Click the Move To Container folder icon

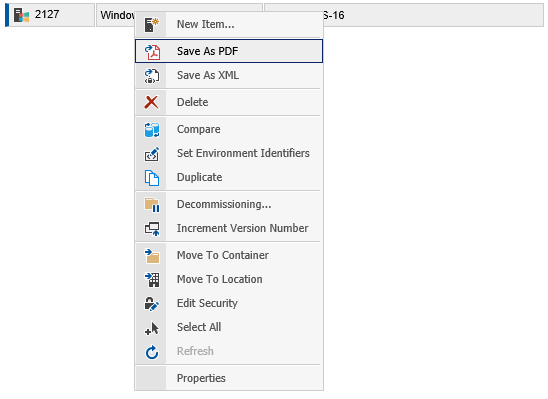pos(152,255)
